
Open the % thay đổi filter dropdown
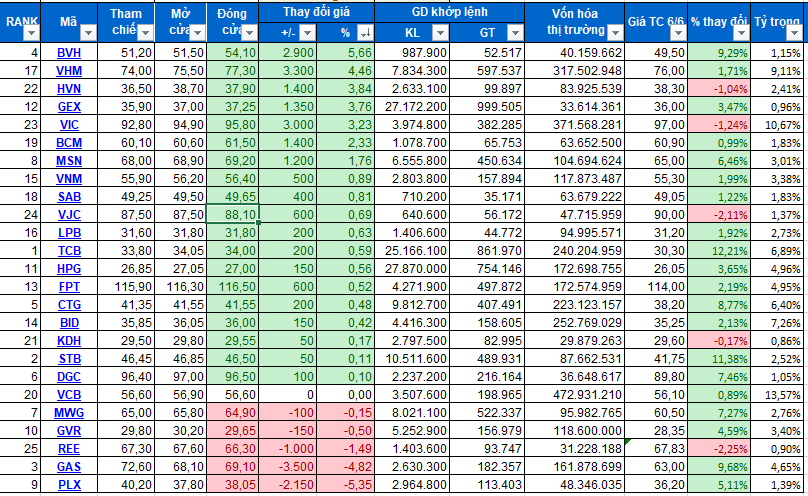[x=741, y=33]
